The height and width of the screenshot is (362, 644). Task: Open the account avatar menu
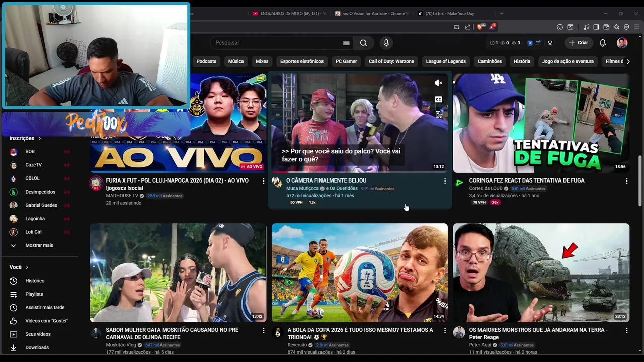click(622, 43)
